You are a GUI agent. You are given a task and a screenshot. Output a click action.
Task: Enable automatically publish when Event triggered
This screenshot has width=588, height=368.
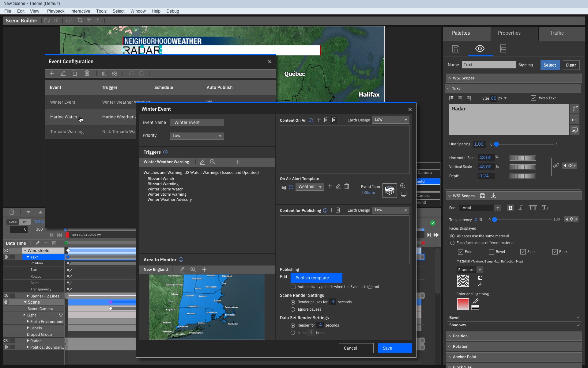point(293,287)
